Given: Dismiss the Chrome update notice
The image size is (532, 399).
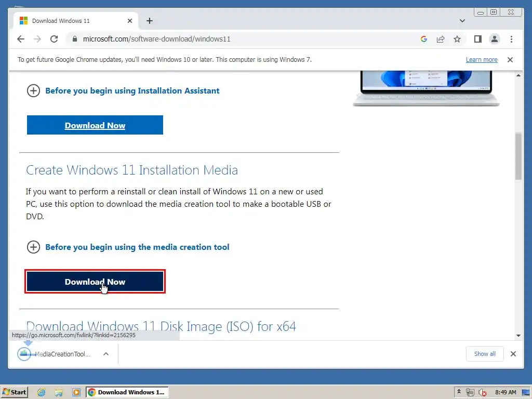Looking at the screenshot, I should click(x=510, y=60).
